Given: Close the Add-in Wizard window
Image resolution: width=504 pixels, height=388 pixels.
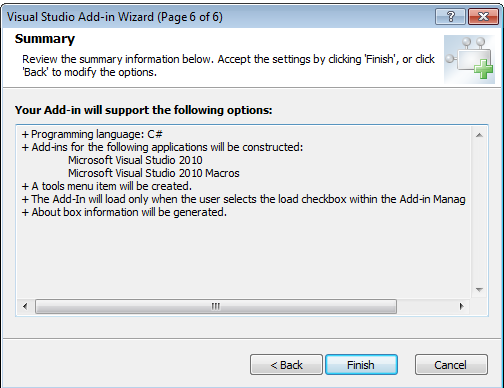Looking at the screenshot, I should (x=483, y=16).
